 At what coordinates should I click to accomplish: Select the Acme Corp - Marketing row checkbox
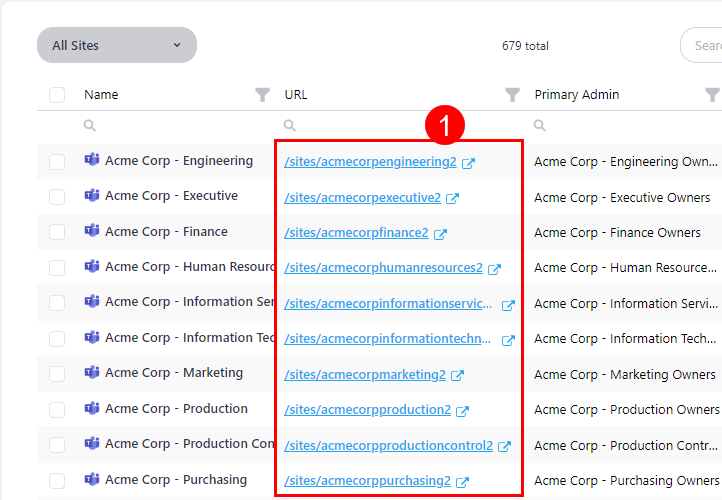[57, 373]
